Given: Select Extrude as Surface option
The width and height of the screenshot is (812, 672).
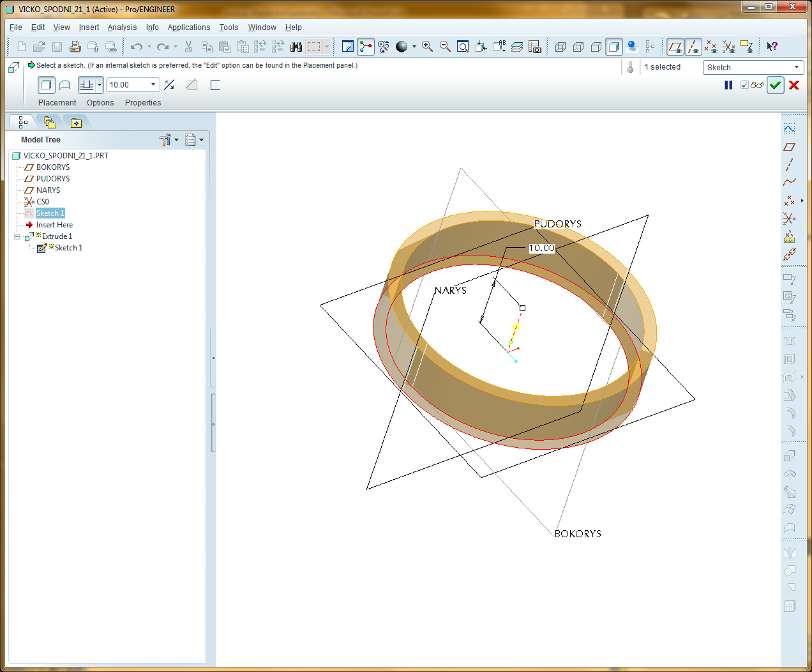Looking at the screenshot, I should 64,85.
